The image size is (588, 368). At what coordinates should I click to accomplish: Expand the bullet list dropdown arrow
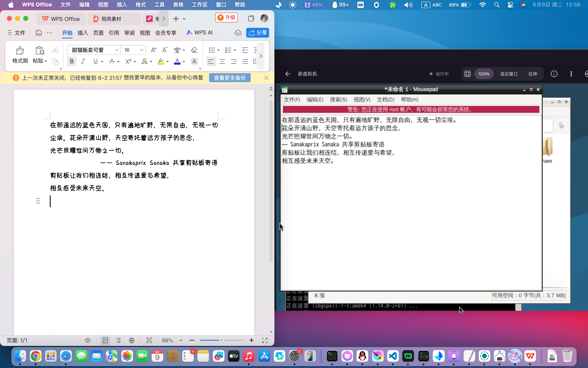pos(218,50)
